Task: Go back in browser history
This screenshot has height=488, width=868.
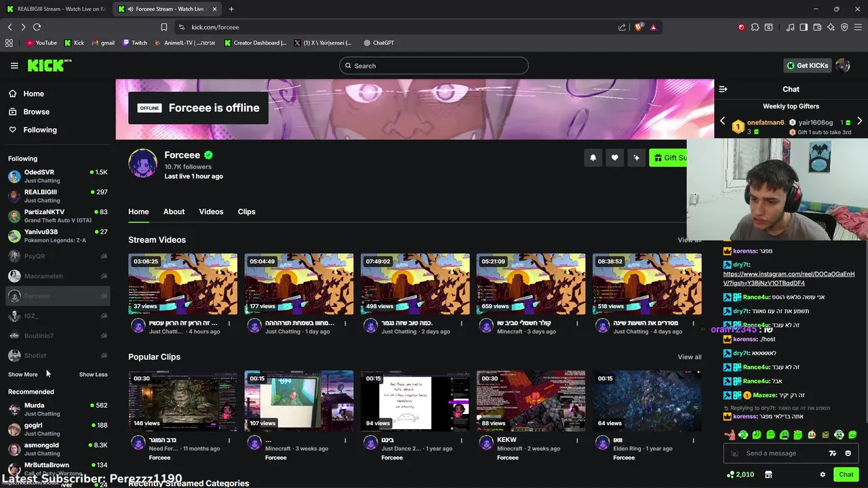Action: coord(9,27)
